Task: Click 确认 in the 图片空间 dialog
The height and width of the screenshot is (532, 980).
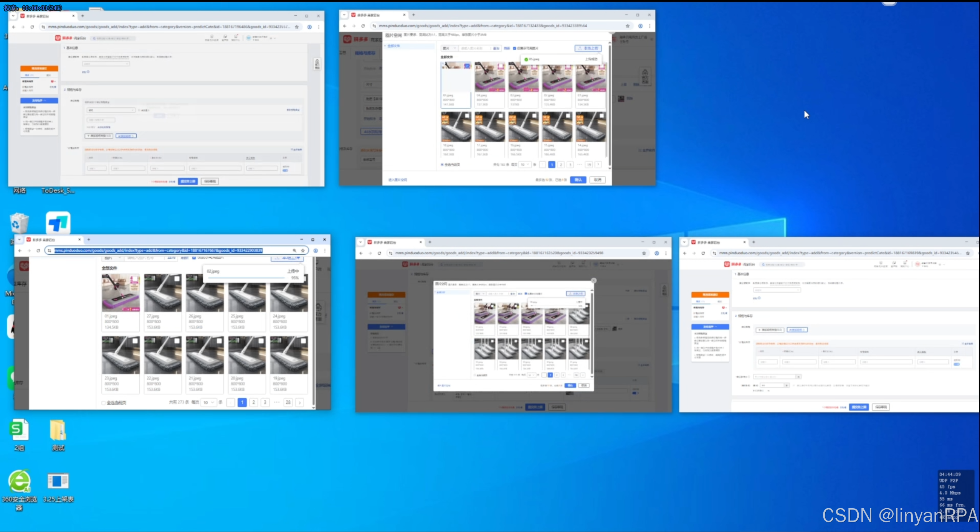Action: 578,180
